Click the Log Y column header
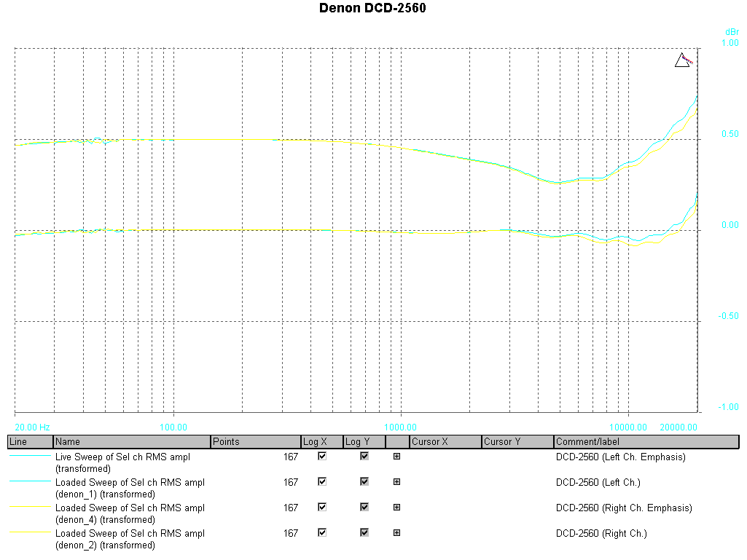The image size is (747, 560). point(364,441)
